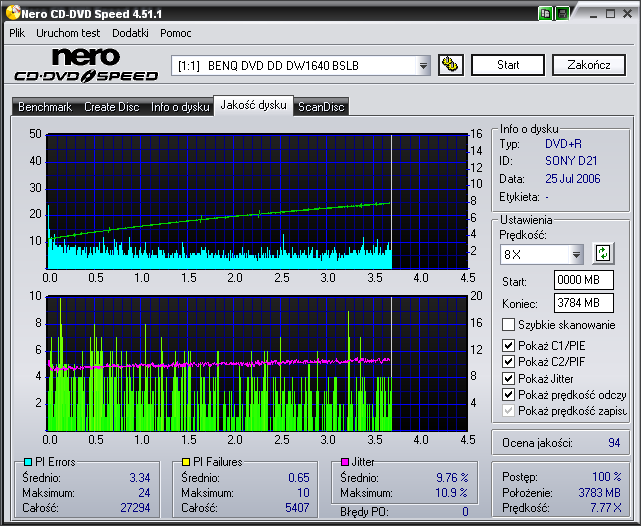Switch to the Create Disc tab
Viewport: 641px width, 526px height.
coord(112,107)
